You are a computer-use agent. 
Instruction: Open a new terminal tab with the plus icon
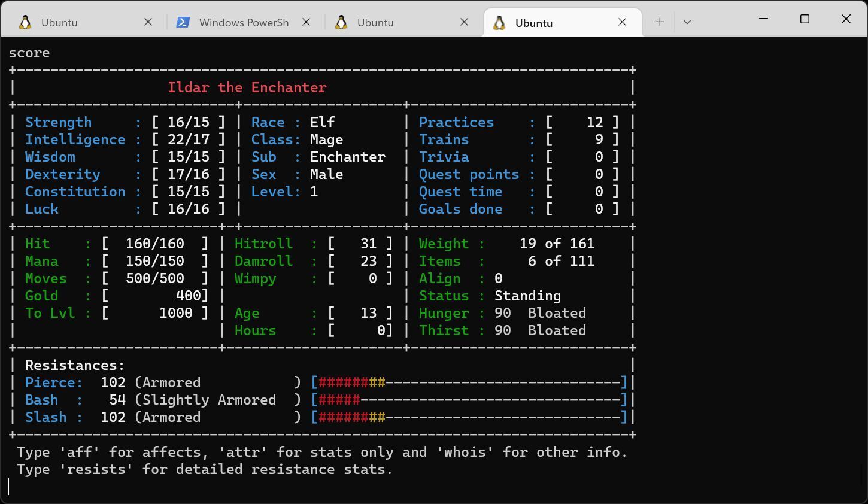click(660, 22)
